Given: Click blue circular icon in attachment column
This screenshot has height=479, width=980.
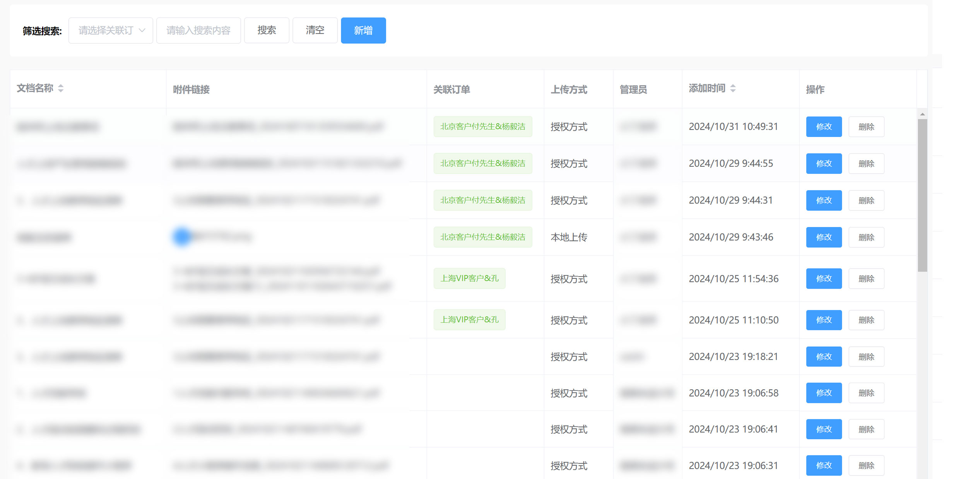Looking at the screenshot, I should point(182,236).
